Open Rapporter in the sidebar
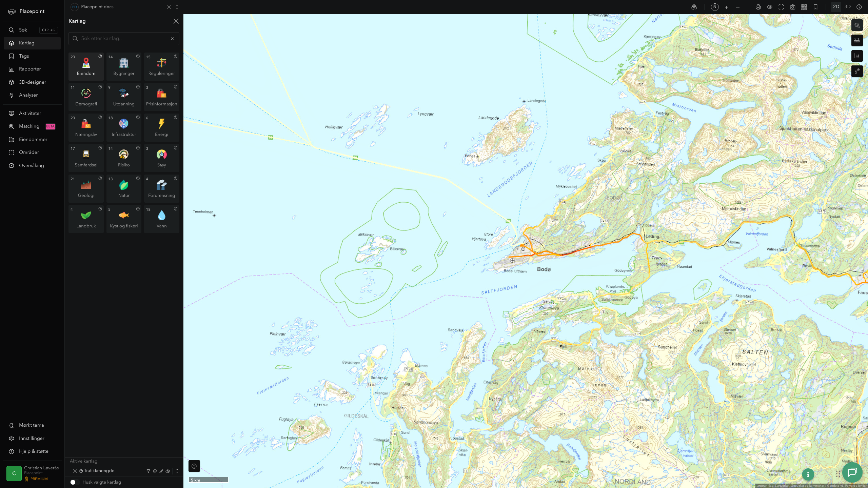This screenshot has height=488, width=868. coord(32,69)
